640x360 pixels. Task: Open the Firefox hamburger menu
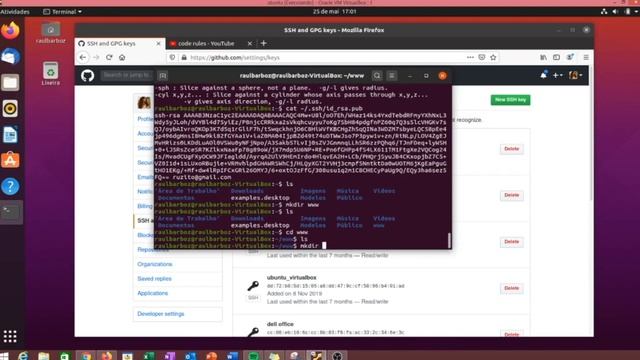point(586,58)
